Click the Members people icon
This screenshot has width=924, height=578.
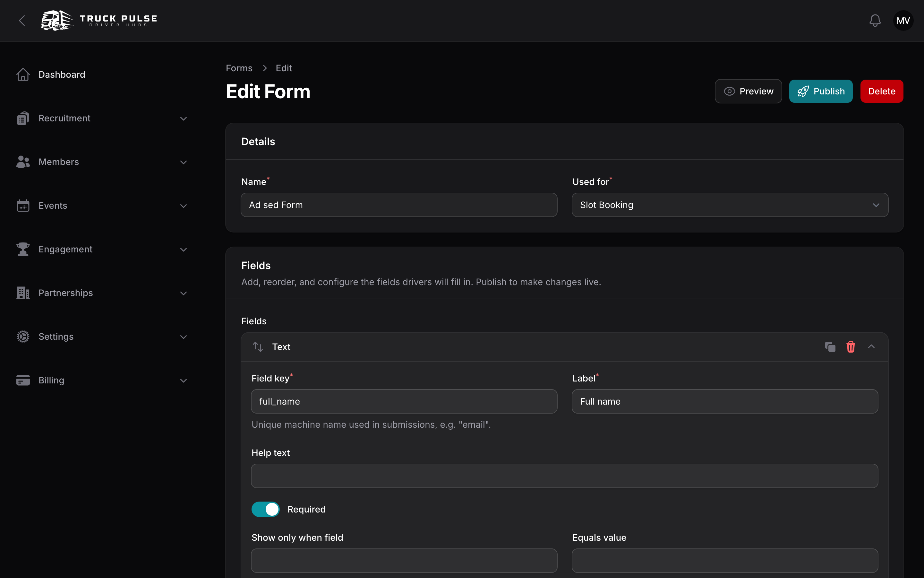tap(23, 162)
